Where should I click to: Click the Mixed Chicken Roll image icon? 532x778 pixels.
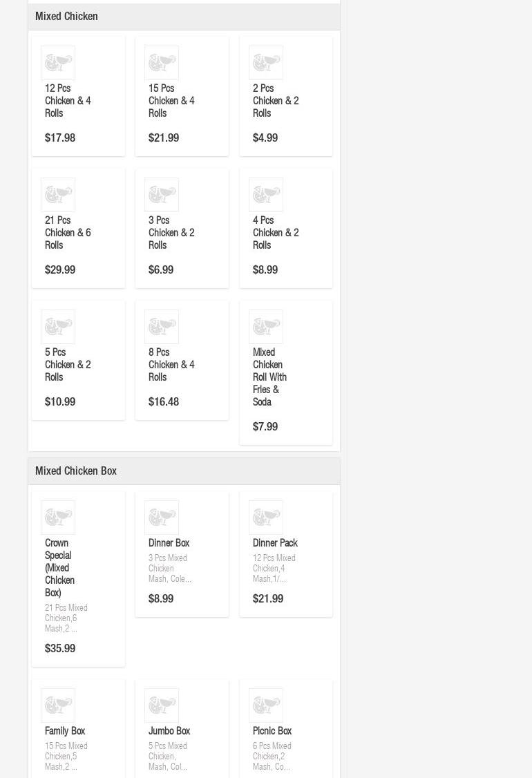pyautogui.click(x=266, y=328)
